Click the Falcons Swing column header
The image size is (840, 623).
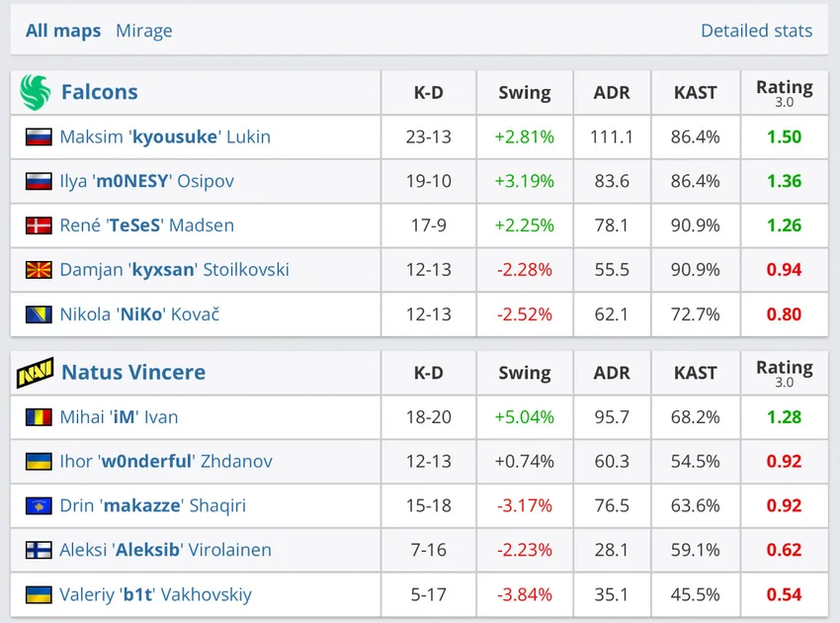524,93
